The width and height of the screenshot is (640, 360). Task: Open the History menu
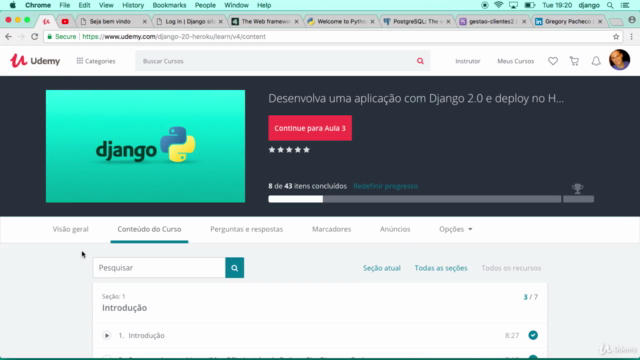133,5
